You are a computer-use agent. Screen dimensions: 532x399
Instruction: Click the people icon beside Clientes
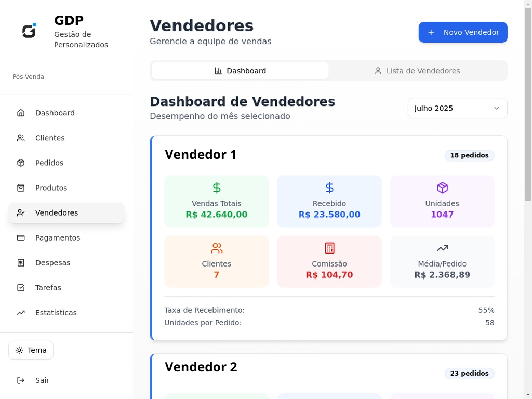point(21,138)
